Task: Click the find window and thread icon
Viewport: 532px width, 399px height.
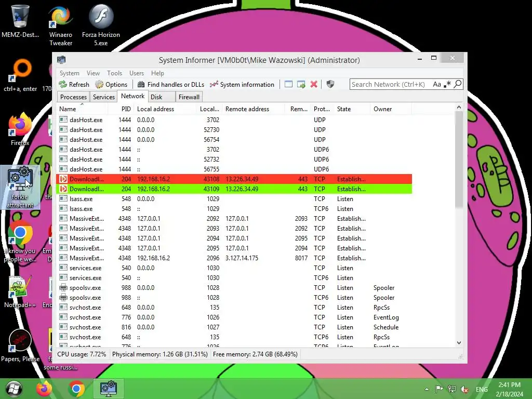Action: click(301, 84)
